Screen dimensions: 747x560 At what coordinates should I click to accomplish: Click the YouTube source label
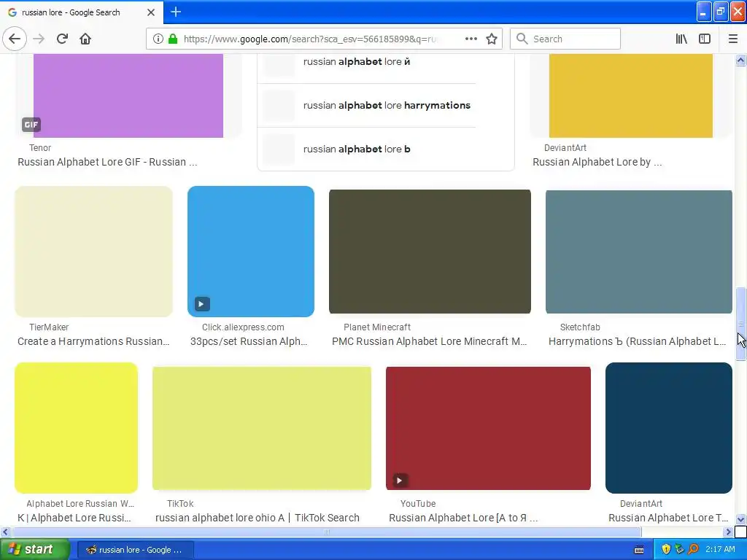pos(418,503)
